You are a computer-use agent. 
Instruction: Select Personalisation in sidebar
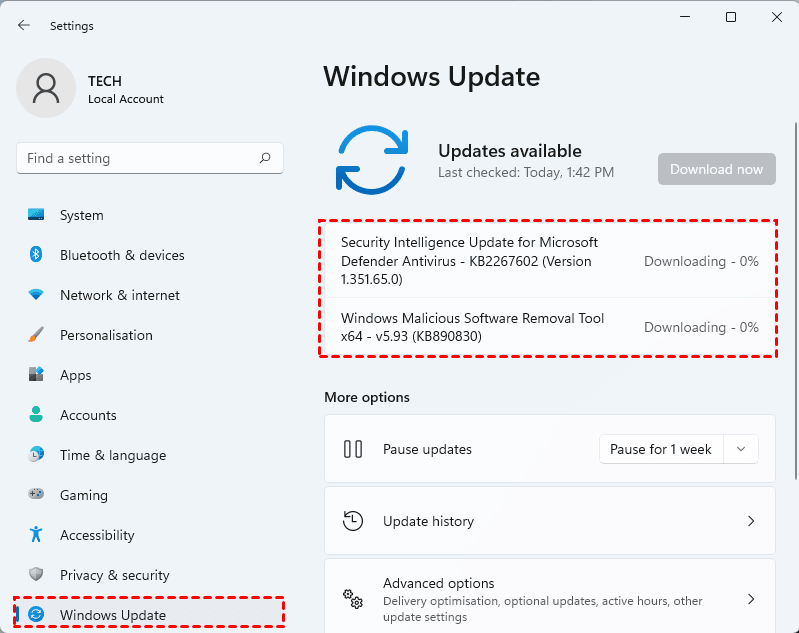point(149,335)
